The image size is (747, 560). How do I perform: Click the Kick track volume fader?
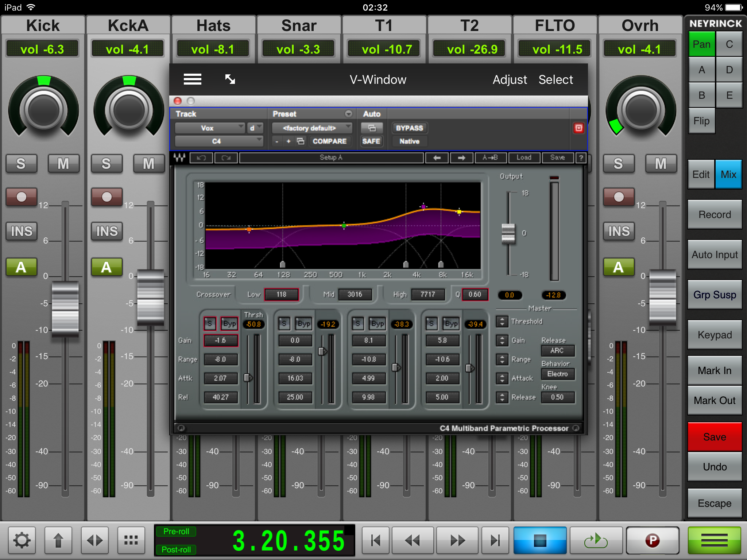click(65, 310)
